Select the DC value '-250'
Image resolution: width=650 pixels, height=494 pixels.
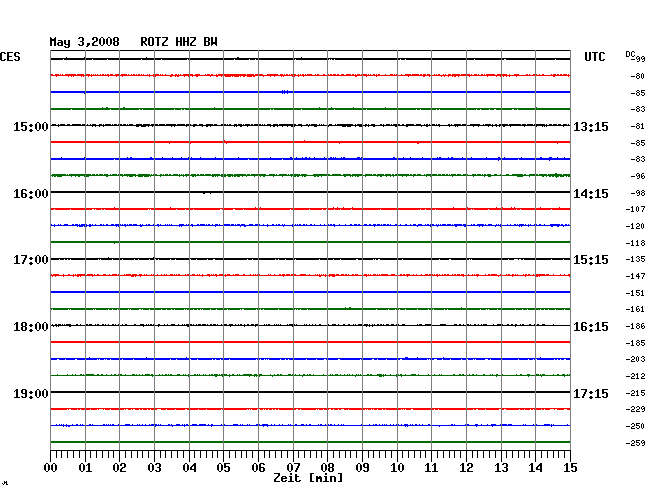(x=635, y=426)
